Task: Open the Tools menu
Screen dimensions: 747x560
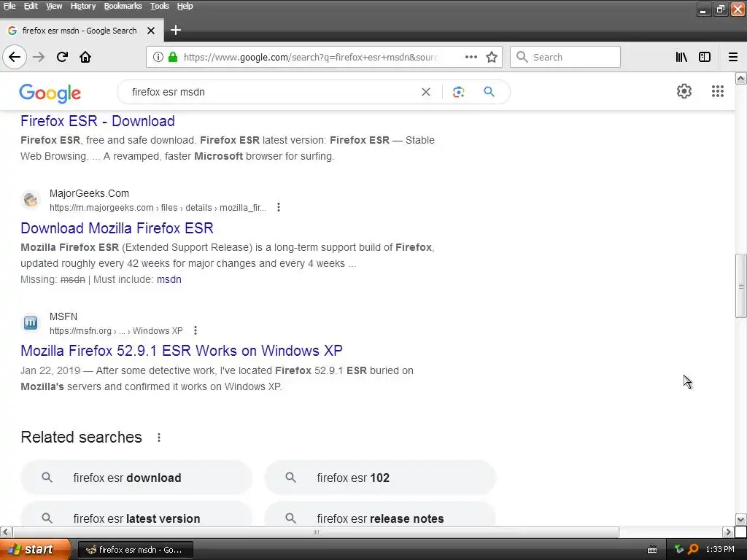Action: tap(160, 6)
